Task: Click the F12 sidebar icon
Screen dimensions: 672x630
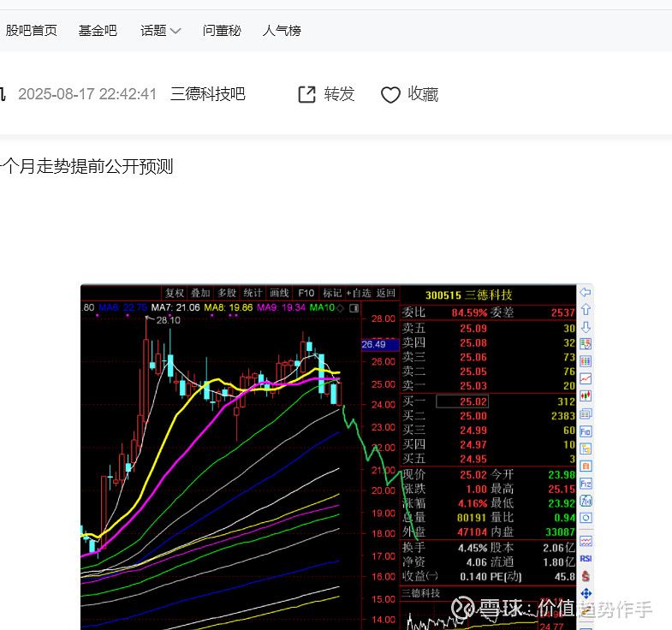Action: tap(586, 484)
